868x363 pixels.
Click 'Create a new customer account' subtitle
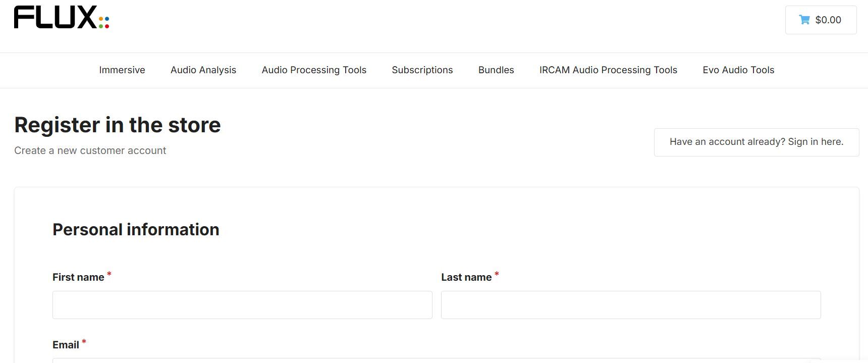click(90, 150)
